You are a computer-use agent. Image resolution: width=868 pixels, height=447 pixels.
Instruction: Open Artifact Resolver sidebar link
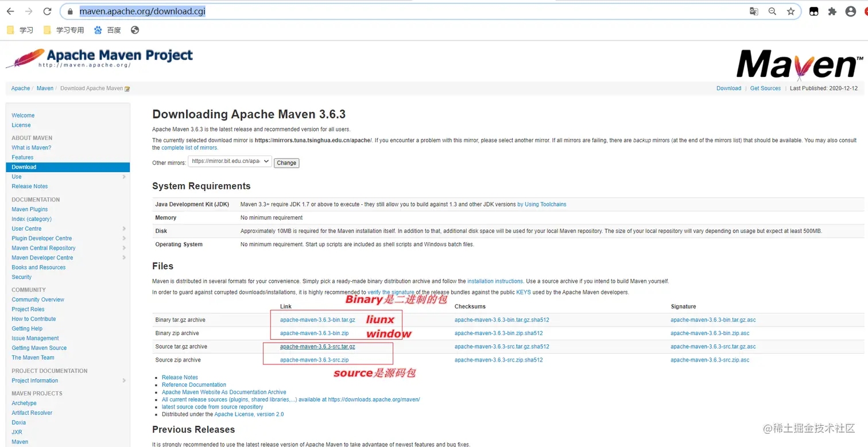point(32,413)
